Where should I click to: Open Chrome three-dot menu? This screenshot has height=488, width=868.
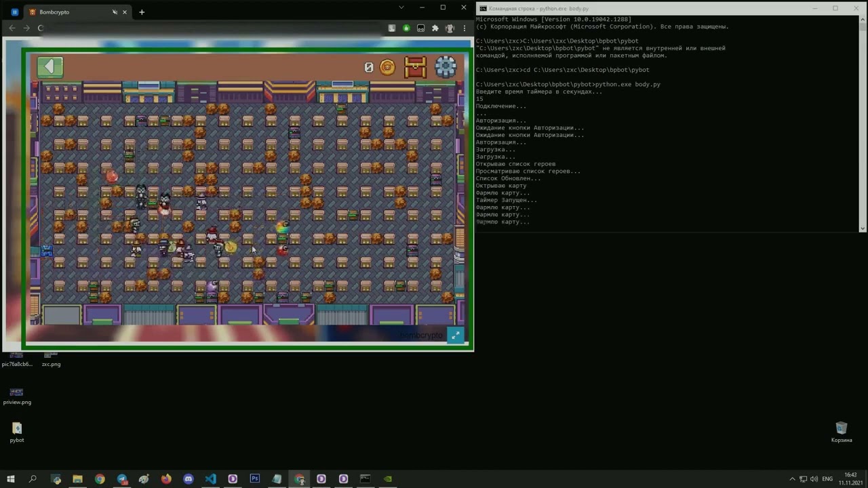click(465, 28)
